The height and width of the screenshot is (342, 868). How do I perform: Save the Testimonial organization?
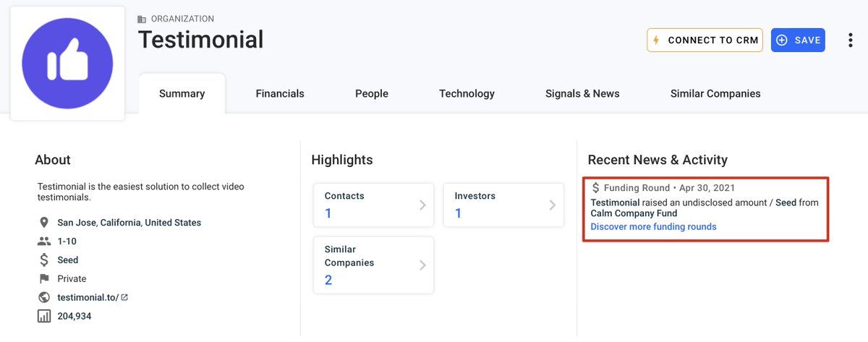(798, 40)
